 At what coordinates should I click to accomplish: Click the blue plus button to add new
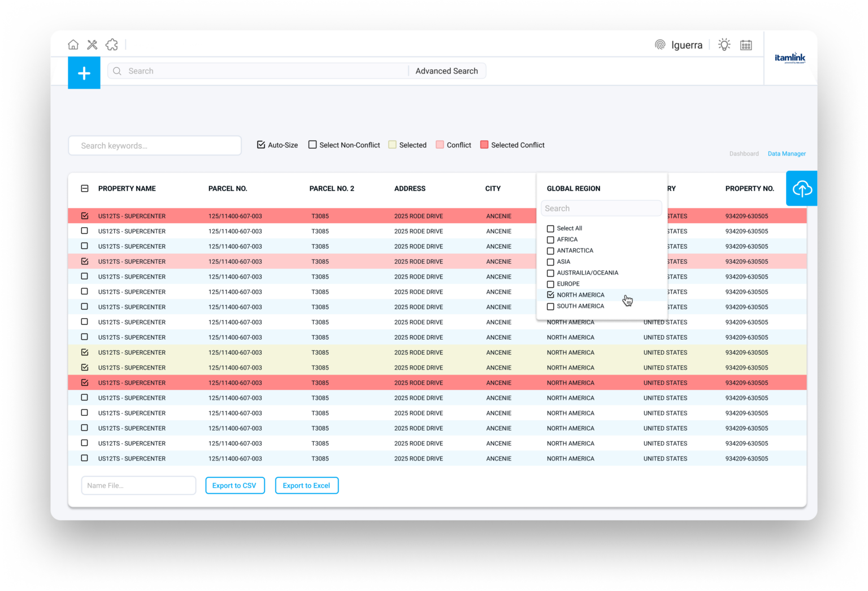click(84, 73)
